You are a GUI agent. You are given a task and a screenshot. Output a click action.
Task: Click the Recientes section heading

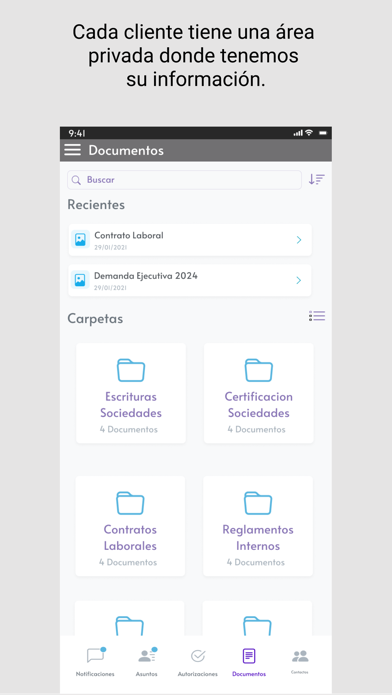click(x=96, y=205)
